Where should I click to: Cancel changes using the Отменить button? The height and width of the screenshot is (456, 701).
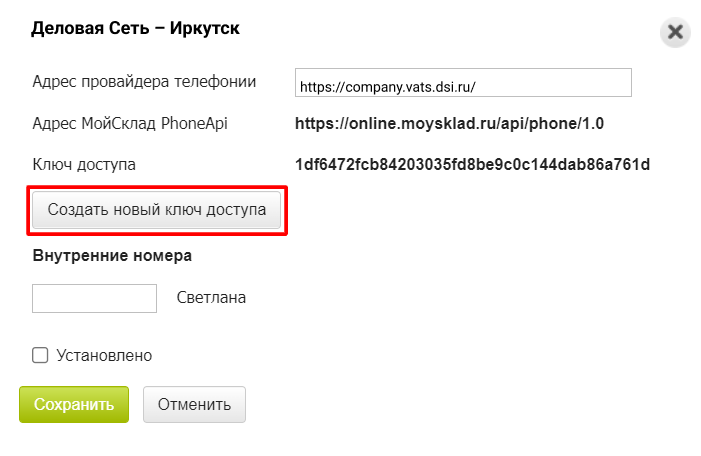pos(194,404)
